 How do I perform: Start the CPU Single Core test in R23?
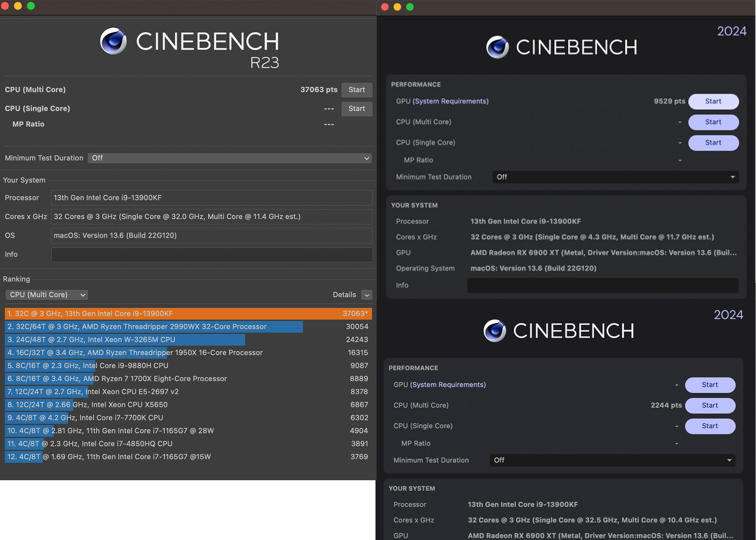pos(356,108)
